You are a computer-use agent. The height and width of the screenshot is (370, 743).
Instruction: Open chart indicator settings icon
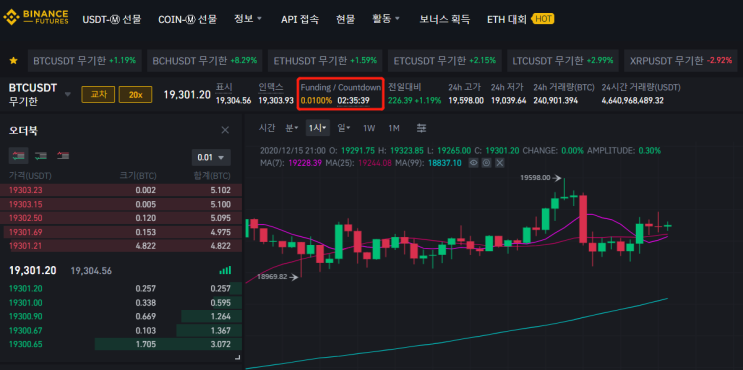[422, 128]
